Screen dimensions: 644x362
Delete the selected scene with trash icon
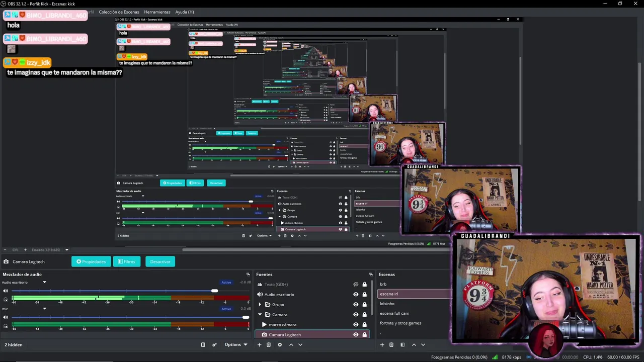click(x=391, y=344)
